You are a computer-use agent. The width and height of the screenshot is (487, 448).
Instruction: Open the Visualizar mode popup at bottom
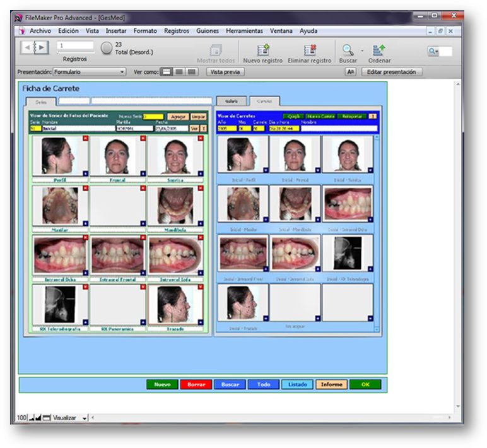pyautogui.click(x=70, y=418)
